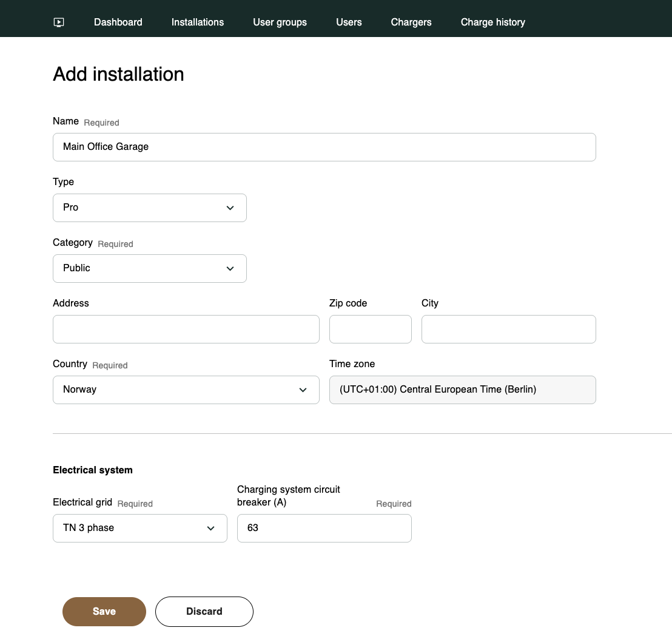Click the chevron in Type dropdown

pyautogui.click(x=230, y=208)
